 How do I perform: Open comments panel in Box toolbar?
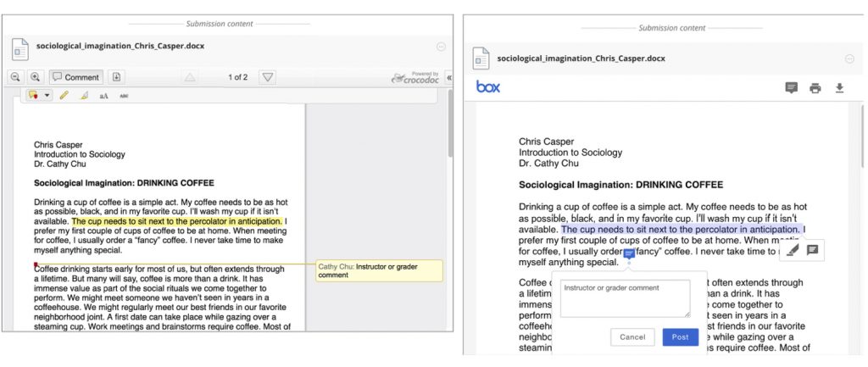click(x=792, y=88)
